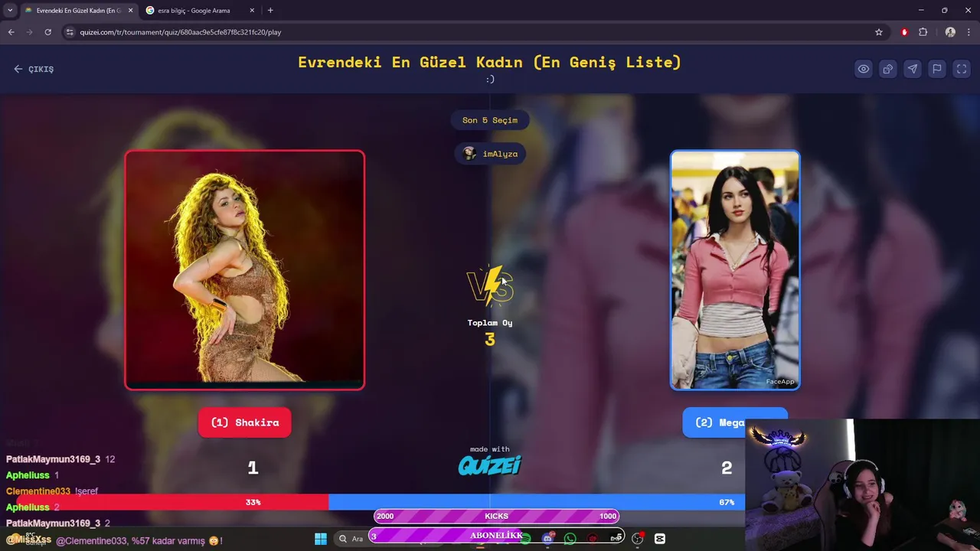980x551 pixels.
Task: Close the Evrendeki En Güzel Kadın tab
Action: click(x=130, y=11)
